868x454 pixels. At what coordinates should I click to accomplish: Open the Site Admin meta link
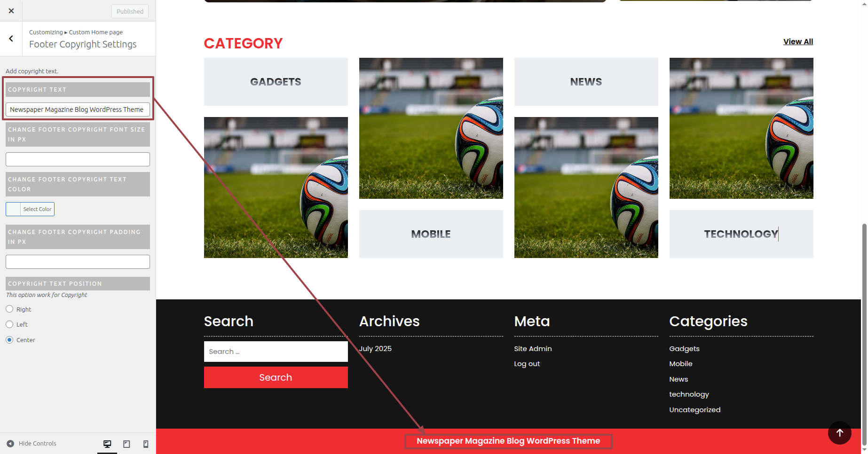(533, 349)
